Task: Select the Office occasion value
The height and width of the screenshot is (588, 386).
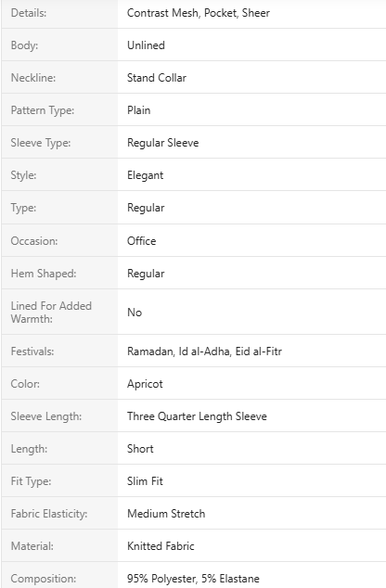Action: [x=141, y=241]
